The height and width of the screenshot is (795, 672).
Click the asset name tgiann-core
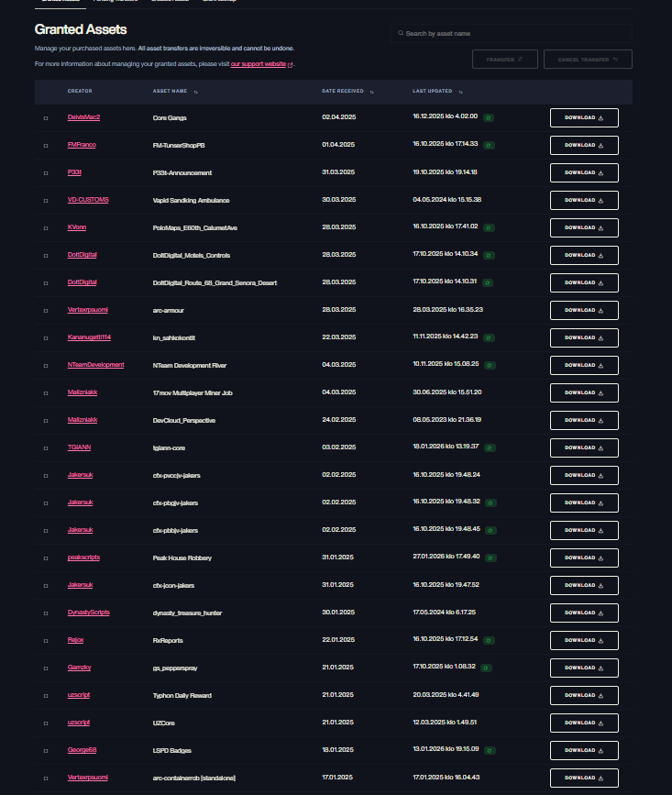(170, 448)
